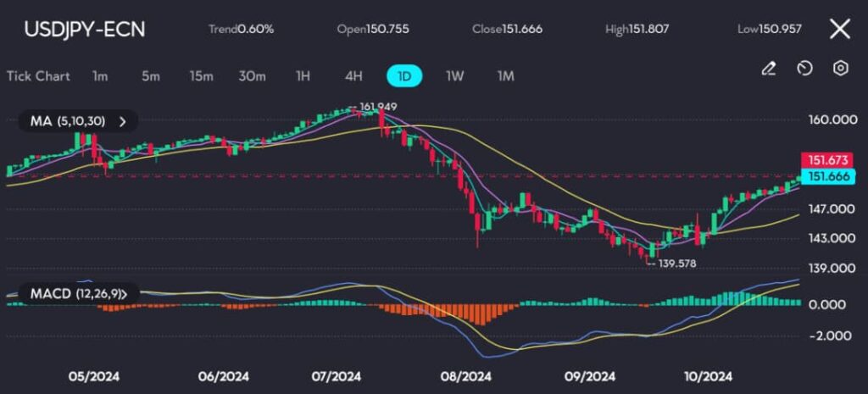The height and width of the screenshot is (394, 868).
Task: Change the interval to 4H
Action: pos(353,76)
